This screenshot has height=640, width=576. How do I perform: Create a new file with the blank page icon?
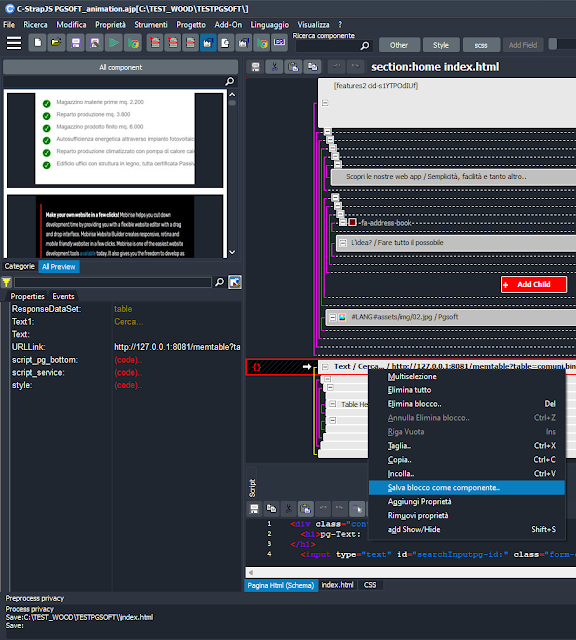coord(38,43)
